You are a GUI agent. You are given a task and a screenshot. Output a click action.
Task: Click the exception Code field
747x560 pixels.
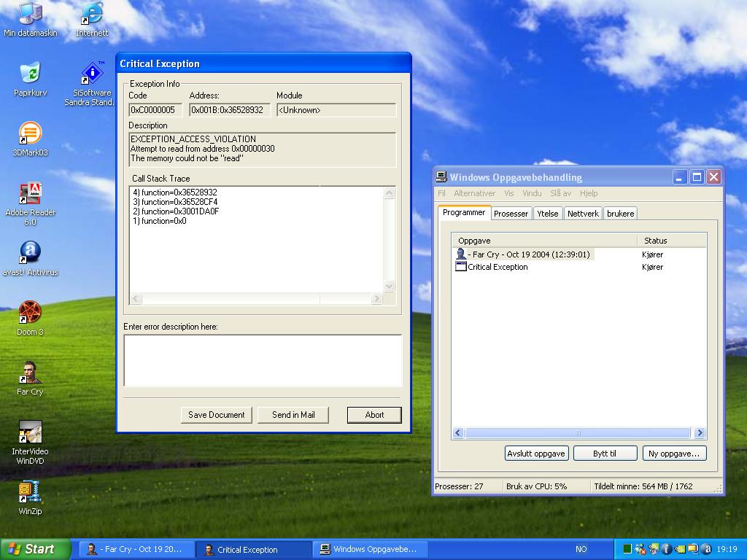(x=155, y=110)
